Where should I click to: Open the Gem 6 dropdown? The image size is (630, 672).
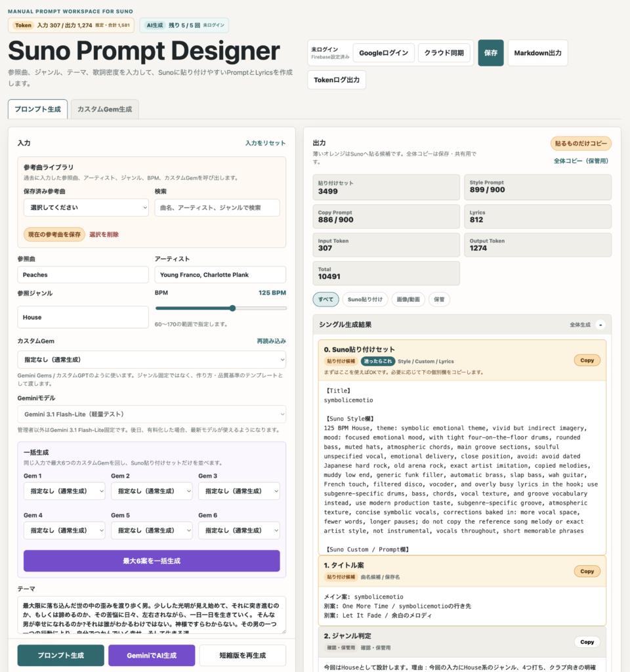click(x=239, y=530)
